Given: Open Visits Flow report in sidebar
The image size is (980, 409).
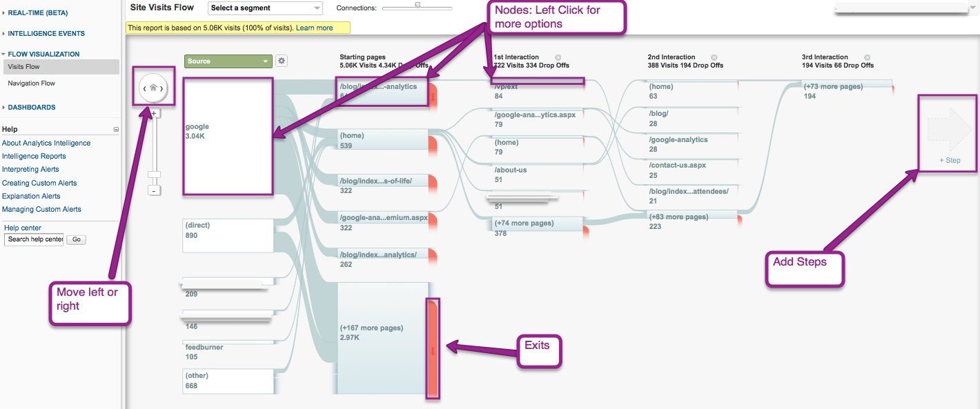Looking at the screenshot, I should 60,67.
